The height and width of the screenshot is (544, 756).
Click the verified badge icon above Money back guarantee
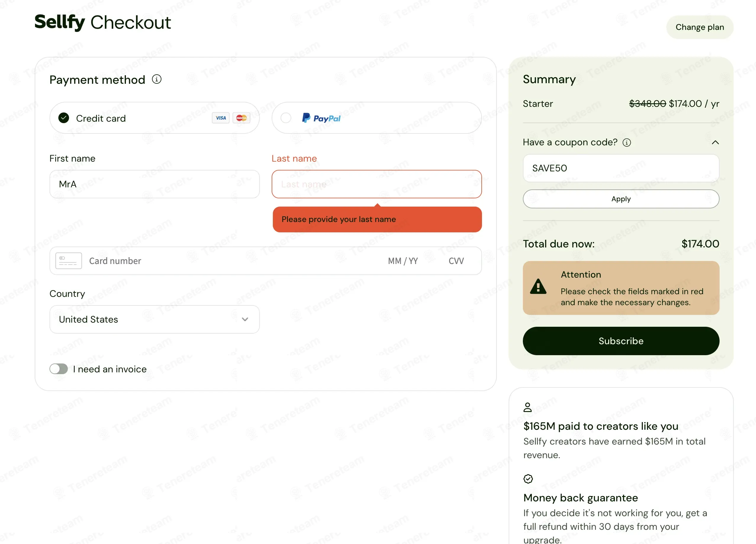click(528, 479)
